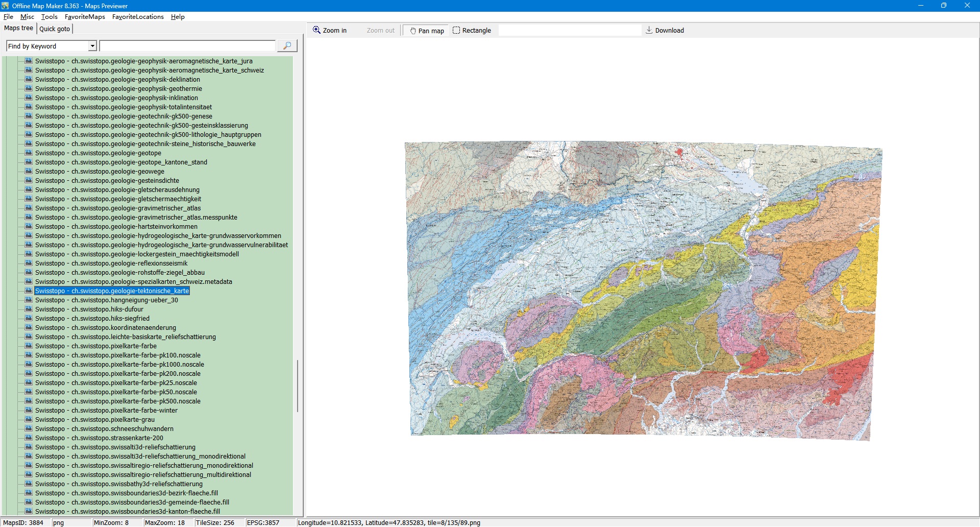Click the application icon in title bar
Viewport: 980px width, 527px height.
coord(6,6)
